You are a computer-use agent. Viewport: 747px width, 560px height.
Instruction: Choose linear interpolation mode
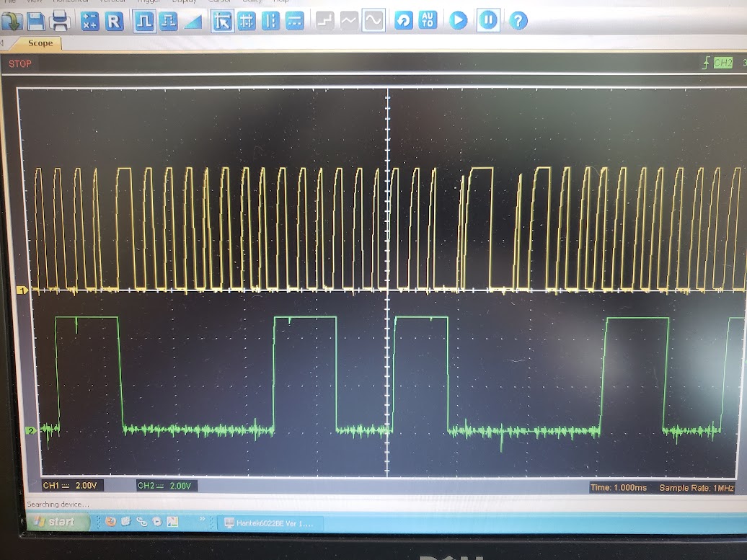pyautogui.click(x=349, y=20)
